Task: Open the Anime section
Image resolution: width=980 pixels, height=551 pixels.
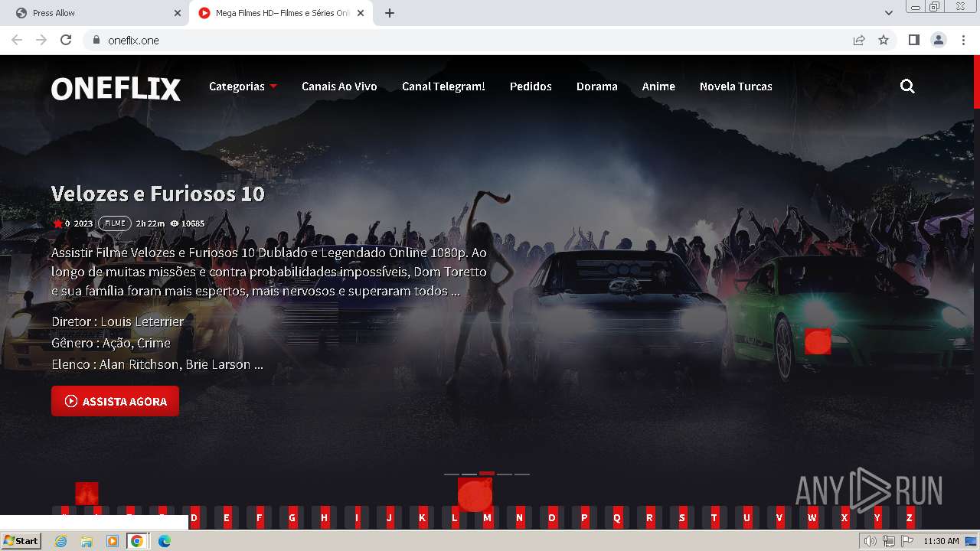Action: point(658,86)
